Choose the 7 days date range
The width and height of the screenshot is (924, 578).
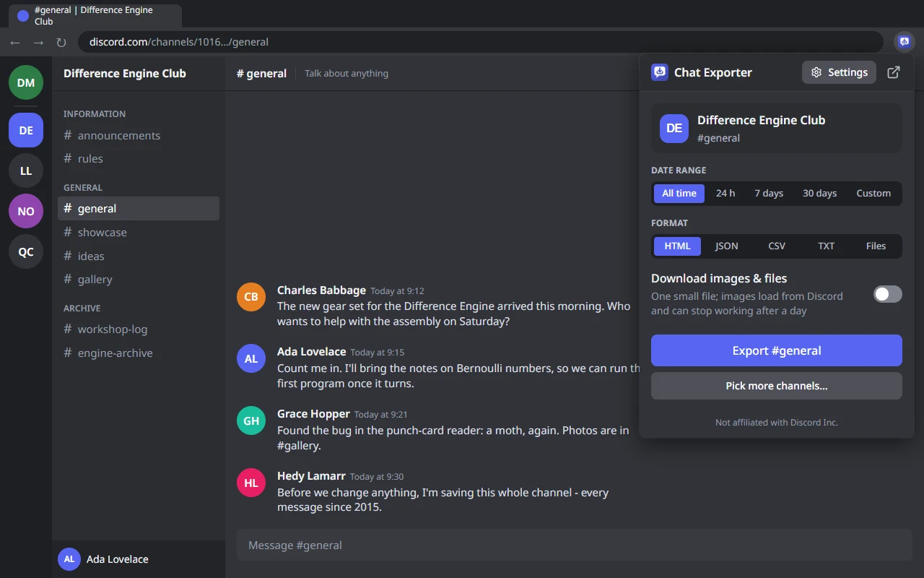tap(769, 193)
